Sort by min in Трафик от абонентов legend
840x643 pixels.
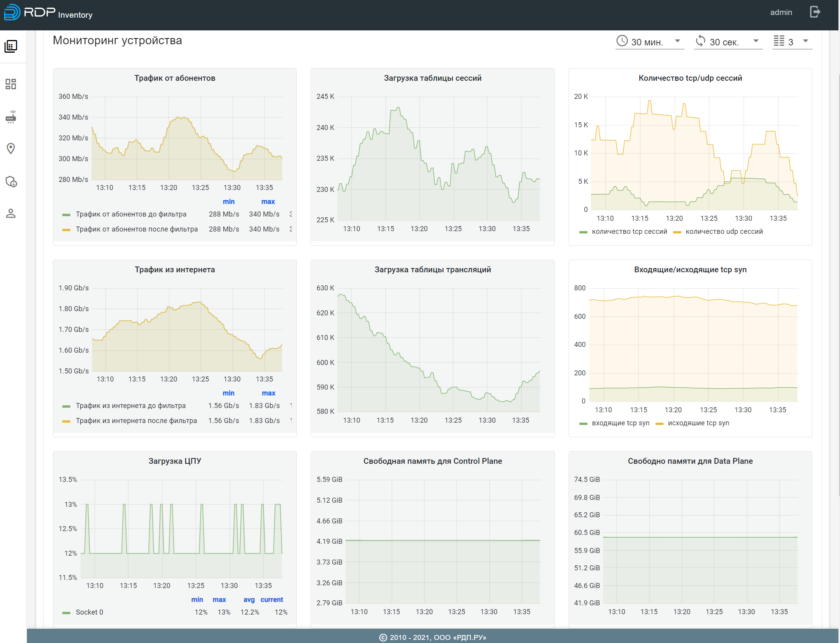click(x=229, y=202)
